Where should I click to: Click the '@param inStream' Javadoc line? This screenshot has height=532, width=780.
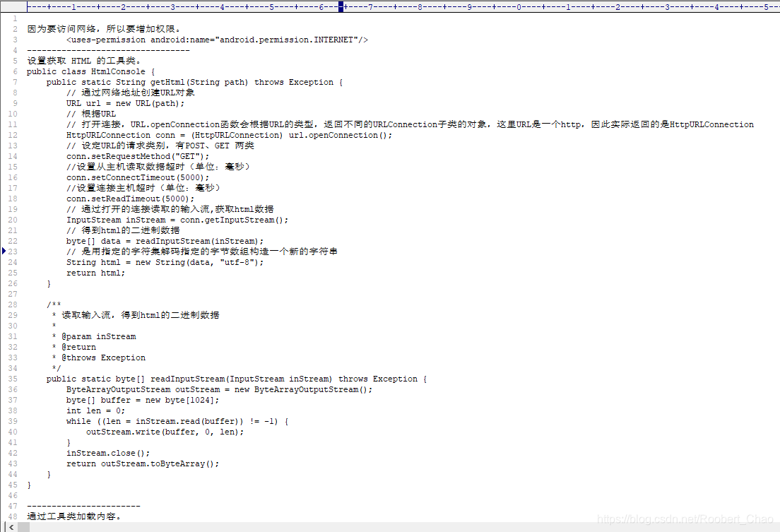click(93, 336)
